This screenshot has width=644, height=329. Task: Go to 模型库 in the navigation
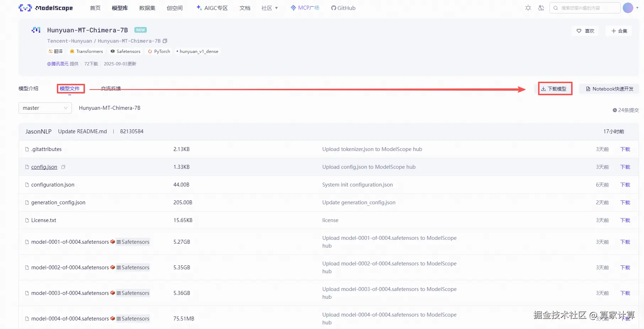coord(120,8)
